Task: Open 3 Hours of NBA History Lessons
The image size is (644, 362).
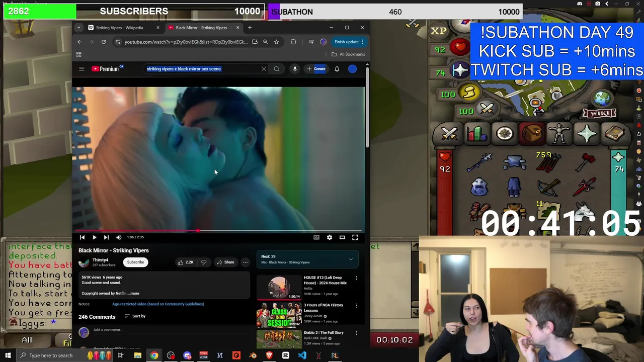Action: (x=324, y=308)
